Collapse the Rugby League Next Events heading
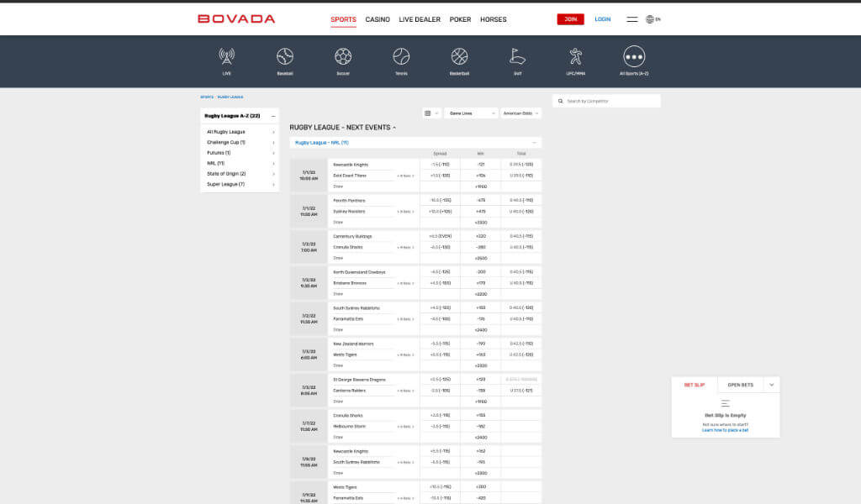 [394, 127]
